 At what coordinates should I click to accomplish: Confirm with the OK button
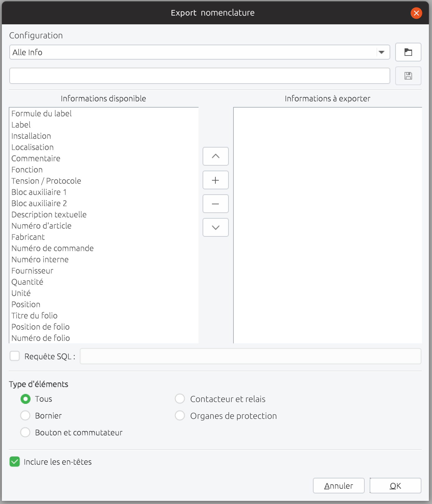coord(395,486)
